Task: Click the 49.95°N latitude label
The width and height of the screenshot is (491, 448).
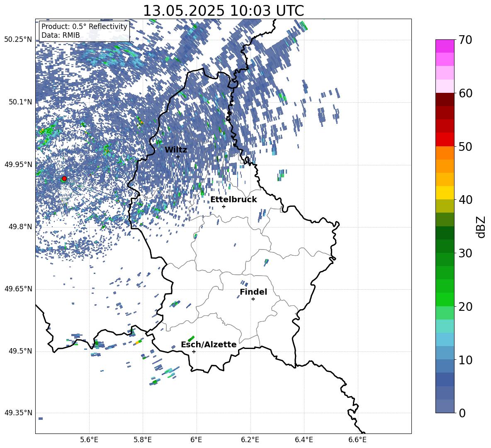Action: pyautogui.click(x=18, y=165)
